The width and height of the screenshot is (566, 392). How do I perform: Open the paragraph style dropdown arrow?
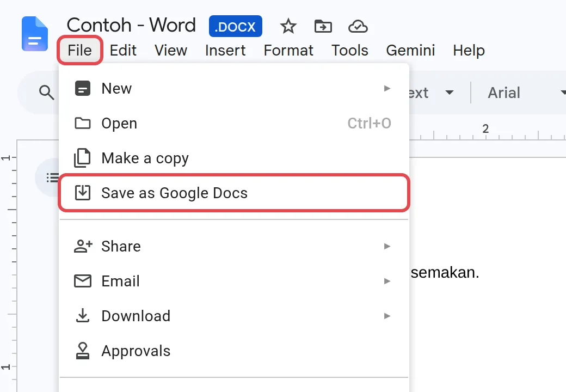tap(449, 93)
